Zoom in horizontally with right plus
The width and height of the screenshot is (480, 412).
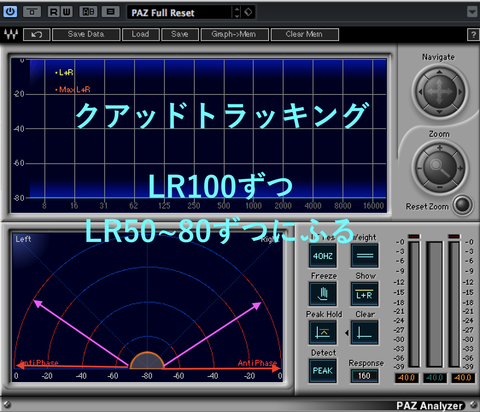tap(460, 168)
